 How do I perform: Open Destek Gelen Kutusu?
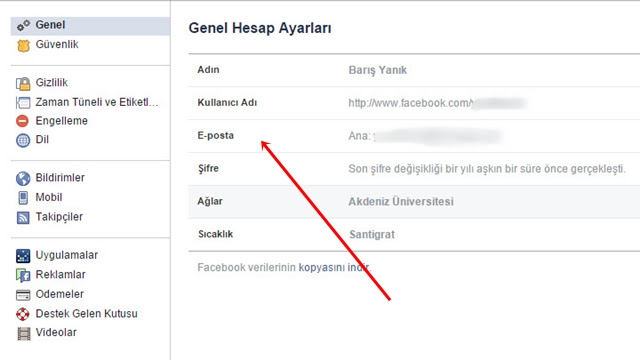pyautogui.click(x=87, y=313)
